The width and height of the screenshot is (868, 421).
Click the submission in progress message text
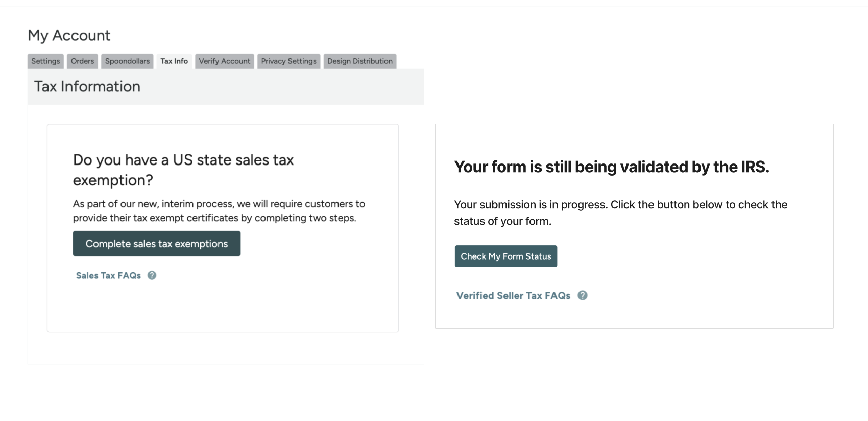(620, 213)
